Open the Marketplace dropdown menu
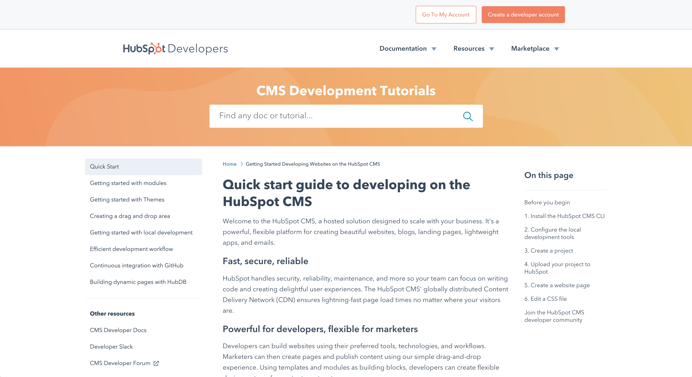The image size is (692, 377). [535, 49]
